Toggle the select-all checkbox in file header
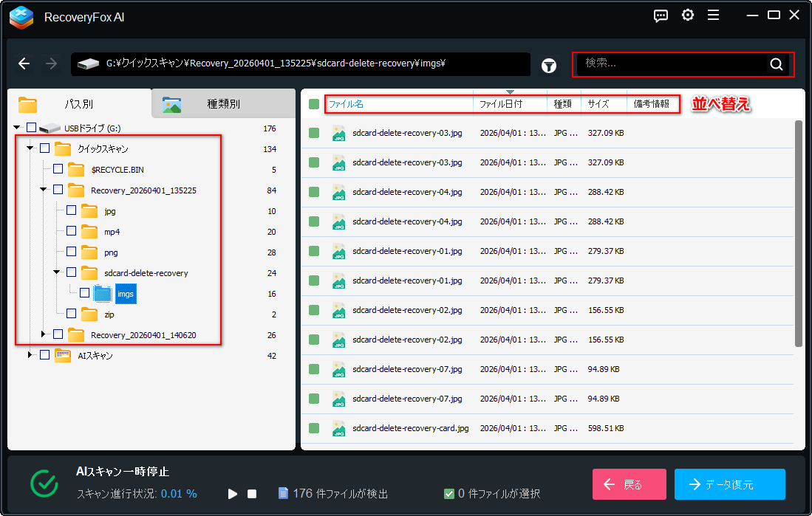The width and height of the screenshot is (812, 516). tap(314, 104)
